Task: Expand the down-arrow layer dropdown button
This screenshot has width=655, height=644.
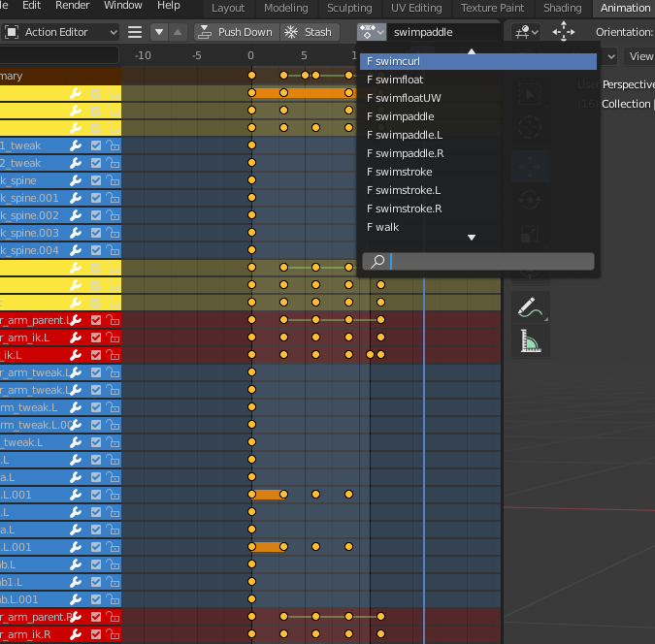Action: pos(159,32)
